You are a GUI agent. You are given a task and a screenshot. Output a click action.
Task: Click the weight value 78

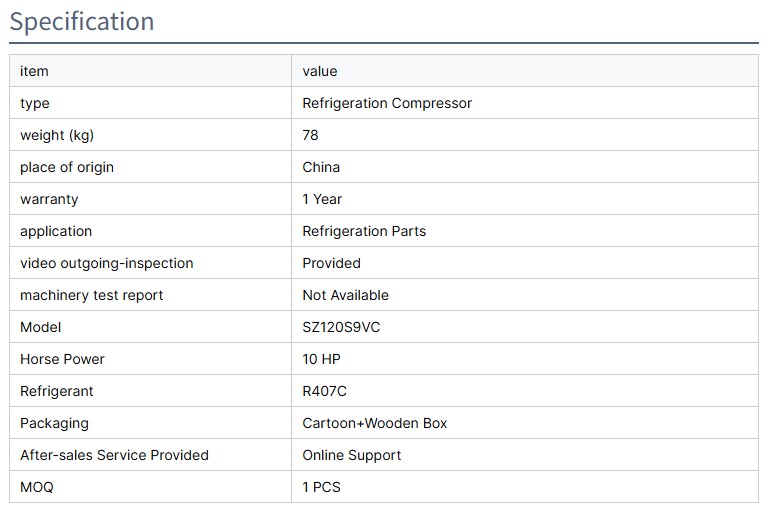pos(311,135)
